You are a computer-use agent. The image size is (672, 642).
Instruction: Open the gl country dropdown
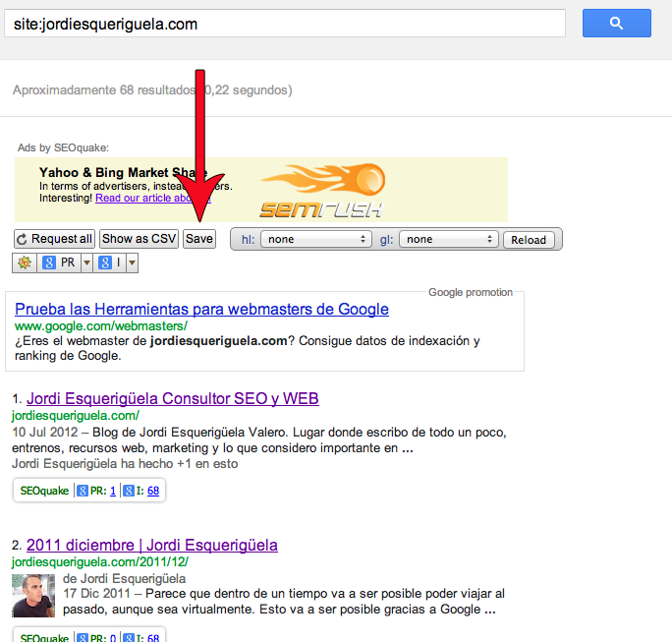click(448, 239)
